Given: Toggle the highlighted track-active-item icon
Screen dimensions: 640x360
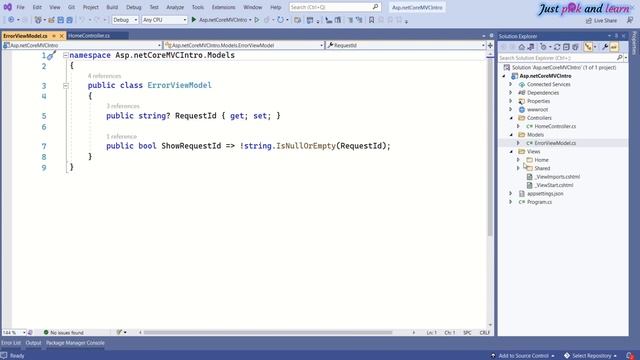Looking at the screenshot, I should [x=588, y=47].
